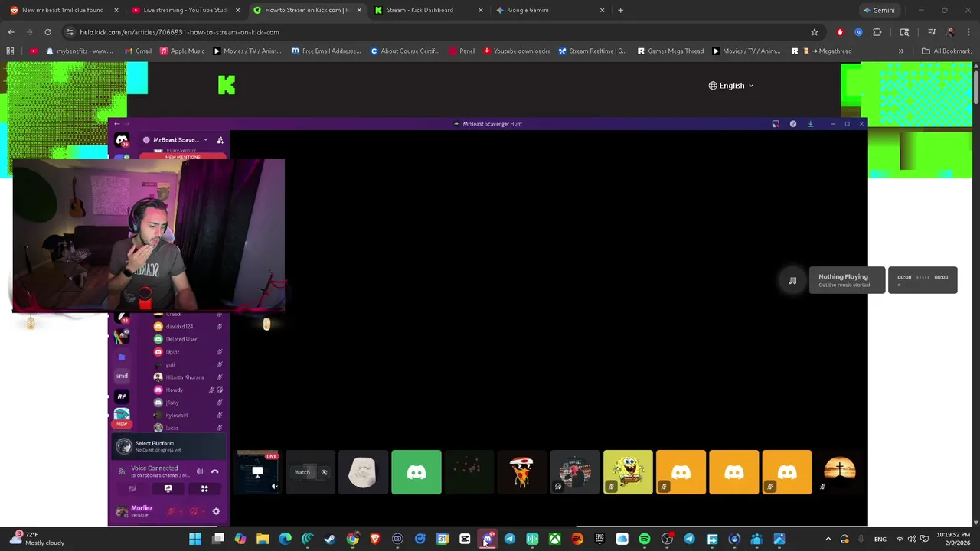Jump to New Mentions in Discord
Viewport: 980px width, 551px height.
pyautogui.click(x=183, y=157)
